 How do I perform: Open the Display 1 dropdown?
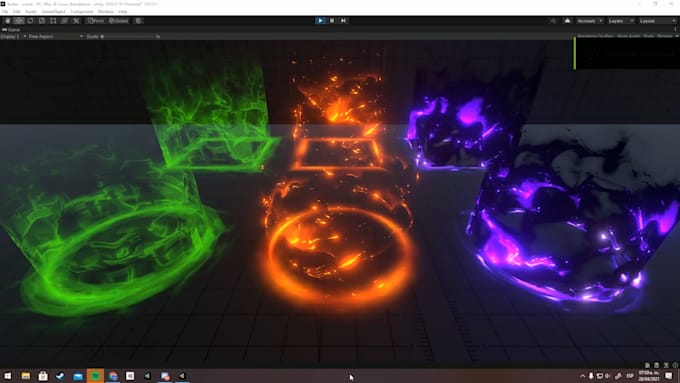[13, 36]
